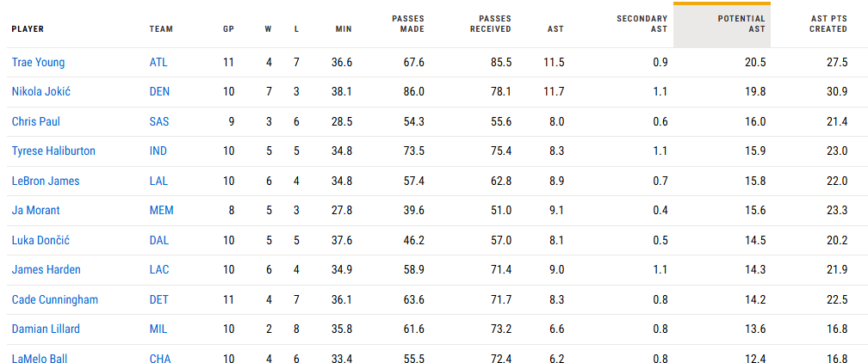Open Tyrese Haliburton's profile link

(53, 151)
